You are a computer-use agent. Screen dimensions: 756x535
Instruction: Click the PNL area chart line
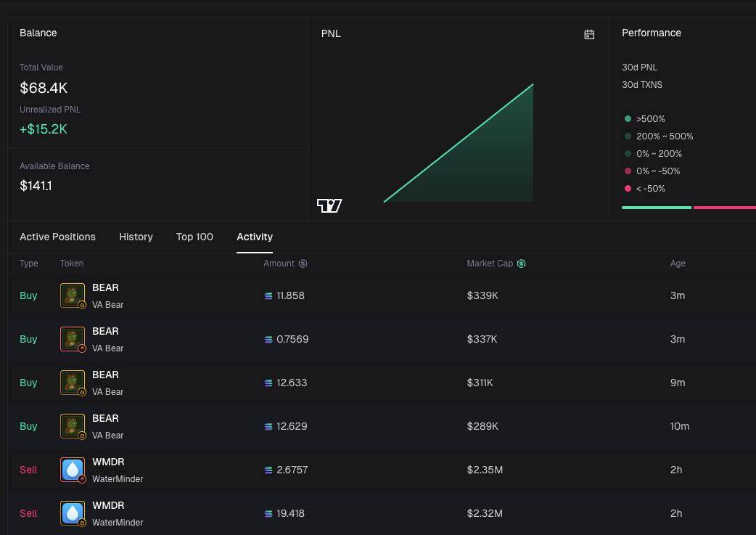click(459, 143)
